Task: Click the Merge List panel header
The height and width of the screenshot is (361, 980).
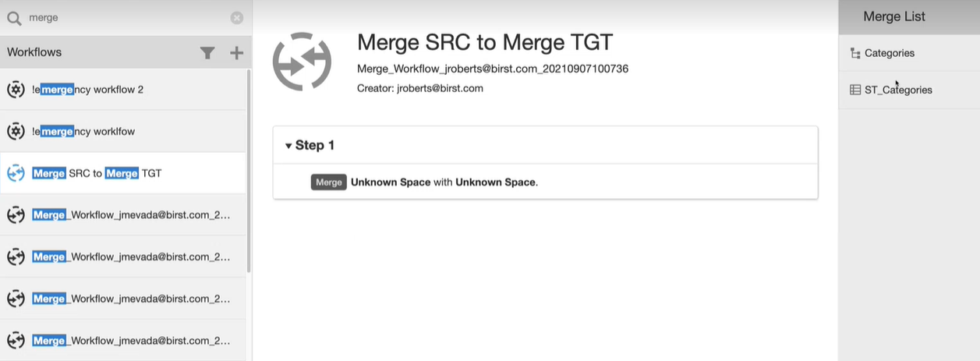Action: [894, 16]
